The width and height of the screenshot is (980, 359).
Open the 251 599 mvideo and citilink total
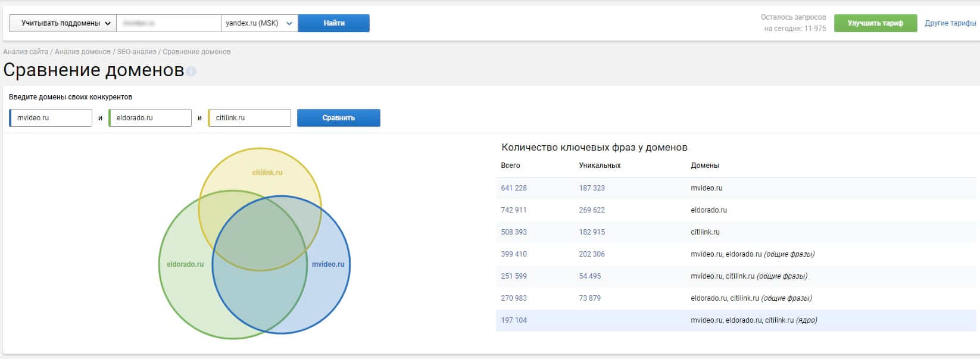pyautogui.click(x=514, y=276)
